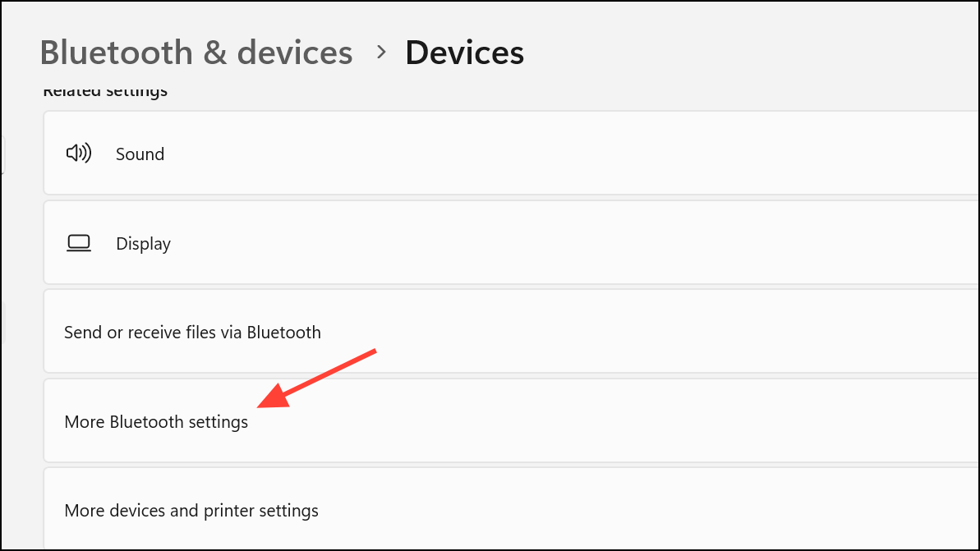Go back to Bluetooth & devices breadcrumb
980x551 pixels.
tap(196, 53)
